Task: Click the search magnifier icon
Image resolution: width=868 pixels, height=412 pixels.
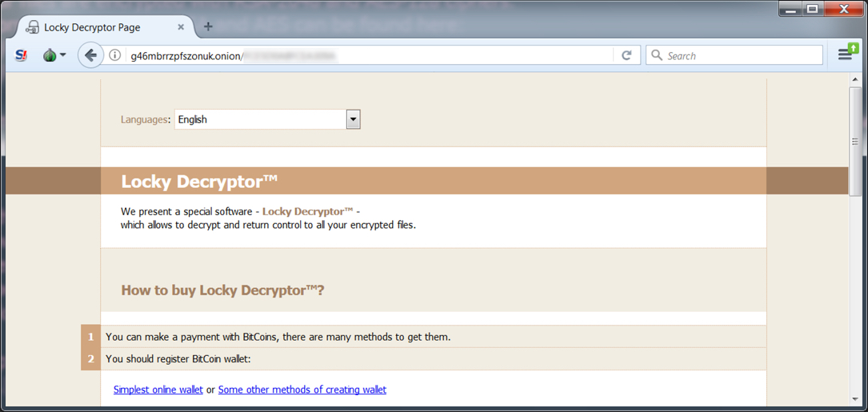Action: pyautogui.click(x=657, y=55)
